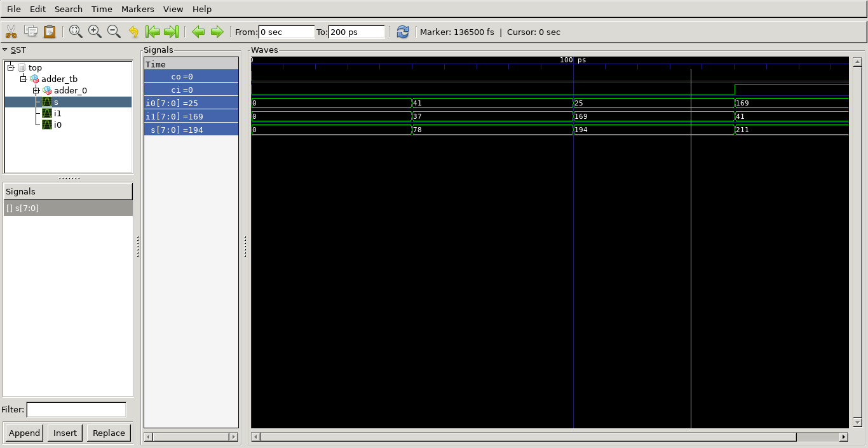The width and height of the screenshot is (868, 448).
Task: Select the s[7:0]=194 signal row
Action: click(191, 130)
